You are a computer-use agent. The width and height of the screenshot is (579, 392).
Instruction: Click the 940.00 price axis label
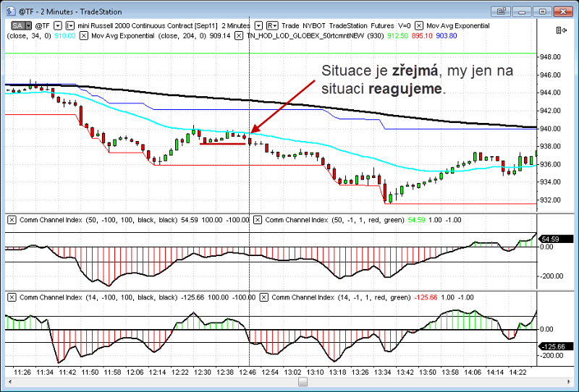pos(550,129)
